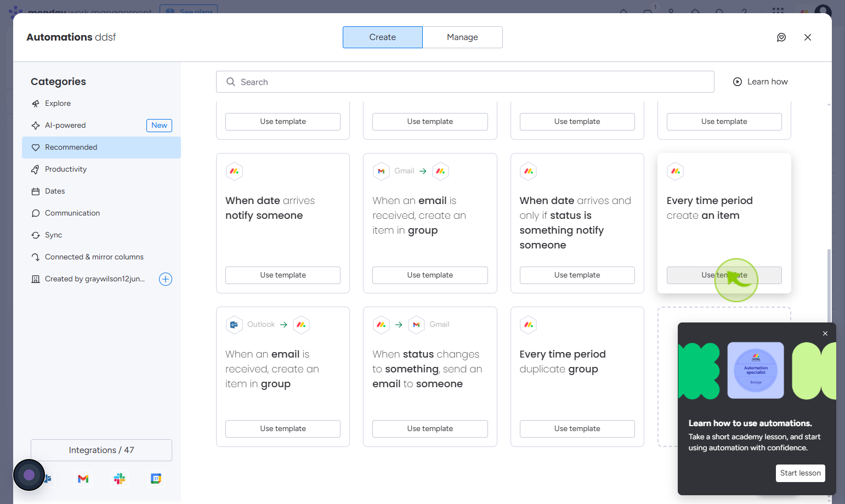Screen dimensions: 845x504
Task: Use template for Gmail email create item
Action: click(430, 275)
